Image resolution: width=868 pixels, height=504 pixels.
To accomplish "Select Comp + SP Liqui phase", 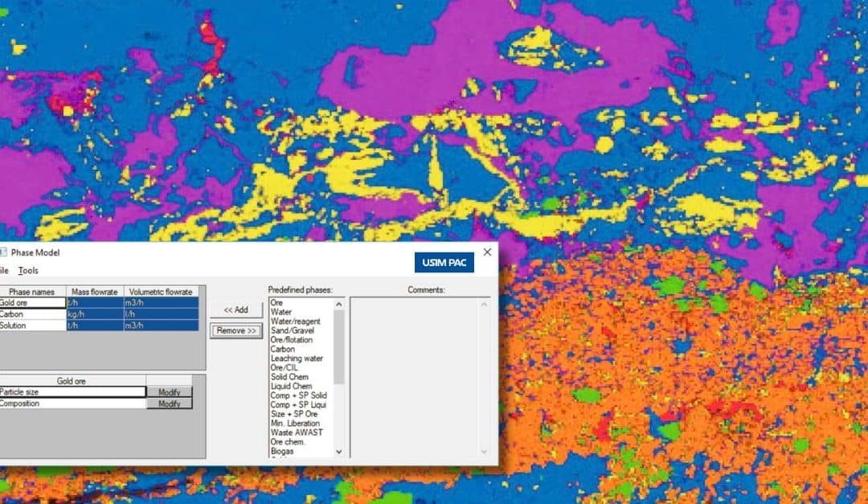I will 298,405.
